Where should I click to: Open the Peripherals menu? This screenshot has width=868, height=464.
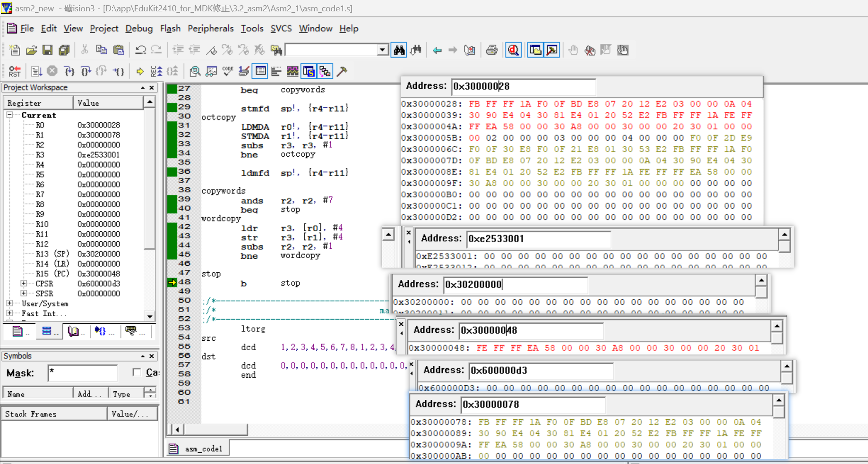[x=210, y=28]
